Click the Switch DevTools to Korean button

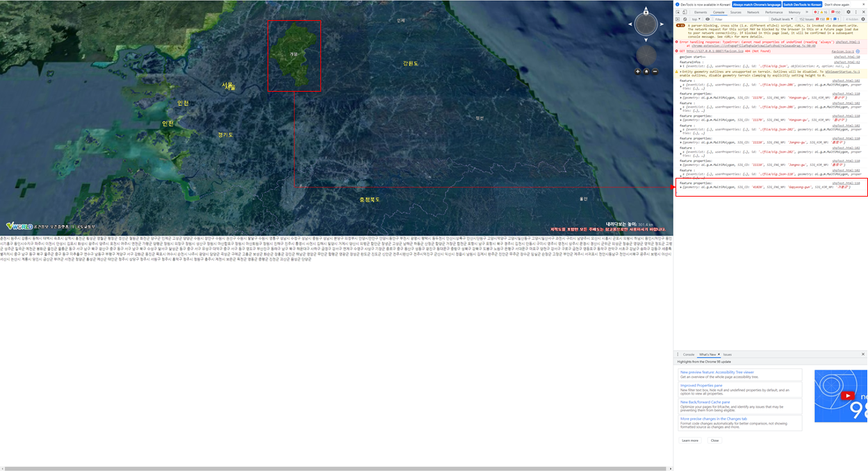click(803, 4)
